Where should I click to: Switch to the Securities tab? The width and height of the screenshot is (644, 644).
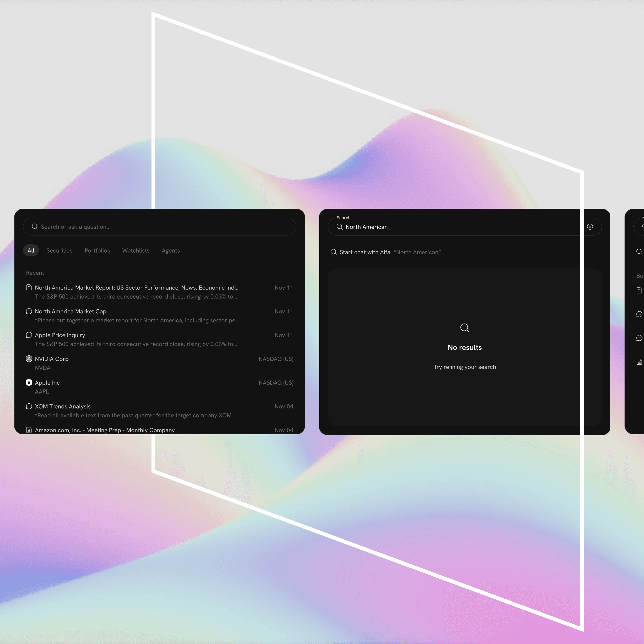59,250
